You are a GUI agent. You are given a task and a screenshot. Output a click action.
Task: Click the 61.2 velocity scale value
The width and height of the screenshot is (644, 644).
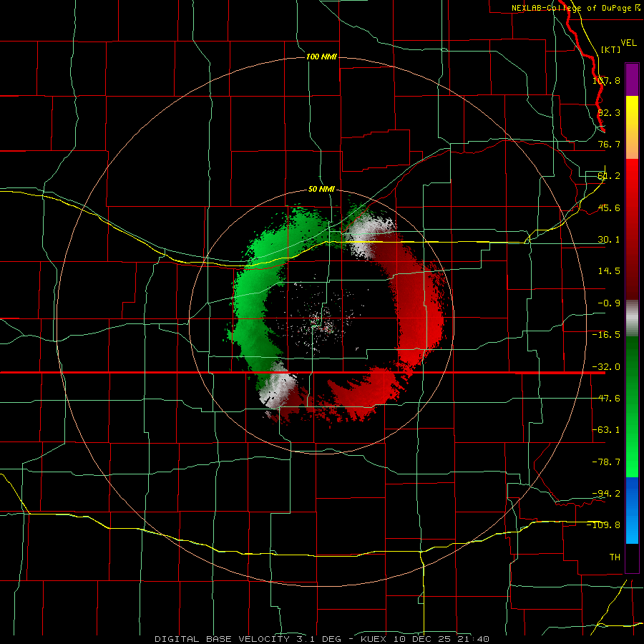(609, 176)
